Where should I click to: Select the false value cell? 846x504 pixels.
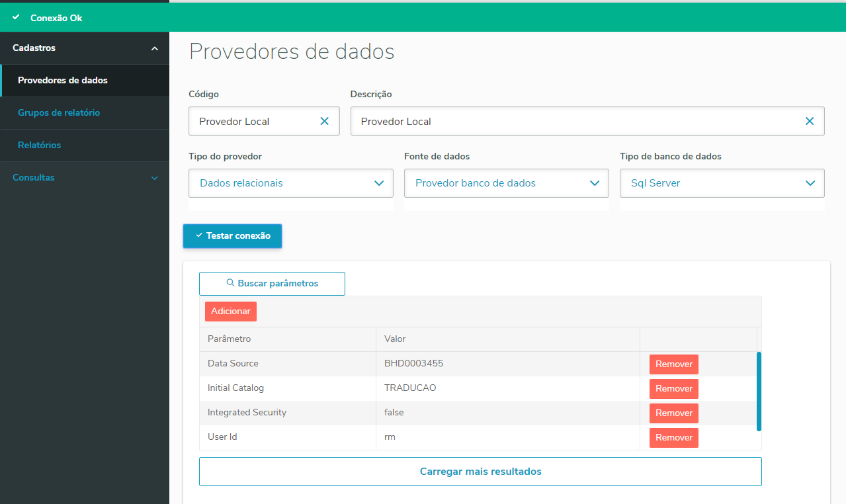[x=508, y=413]
